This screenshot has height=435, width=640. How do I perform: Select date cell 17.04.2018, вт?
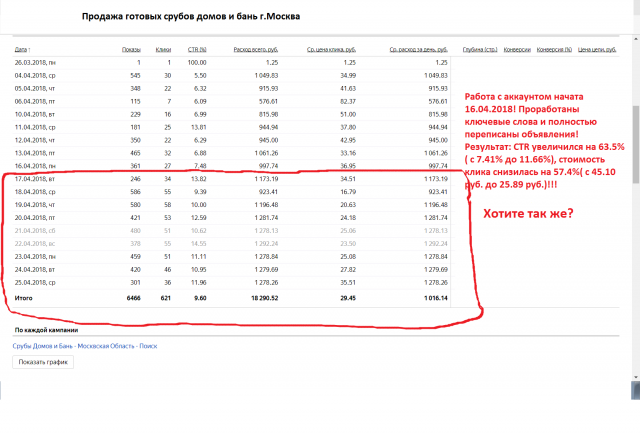click(35, 179)
